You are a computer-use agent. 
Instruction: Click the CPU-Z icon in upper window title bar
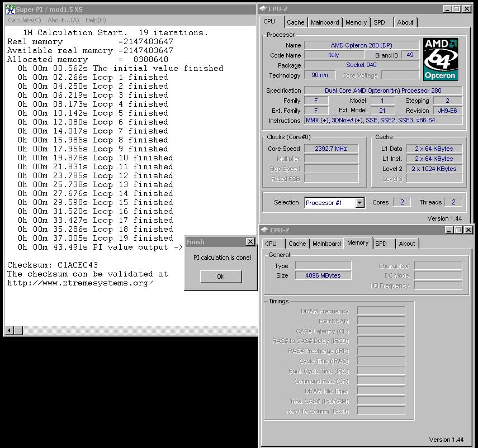click(263, 9)
